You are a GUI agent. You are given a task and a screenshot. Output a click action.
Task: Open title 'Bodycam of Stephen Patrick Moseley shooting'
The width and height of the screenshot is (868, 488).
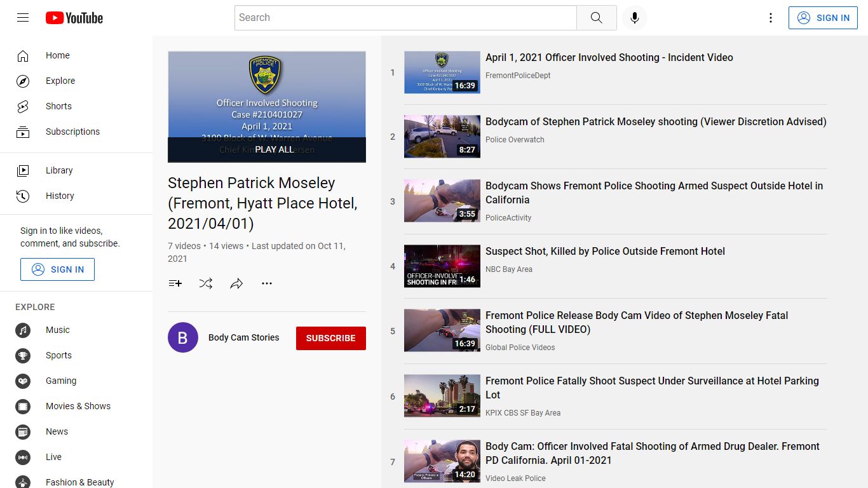pyautogui.click(x=656, y=121)
